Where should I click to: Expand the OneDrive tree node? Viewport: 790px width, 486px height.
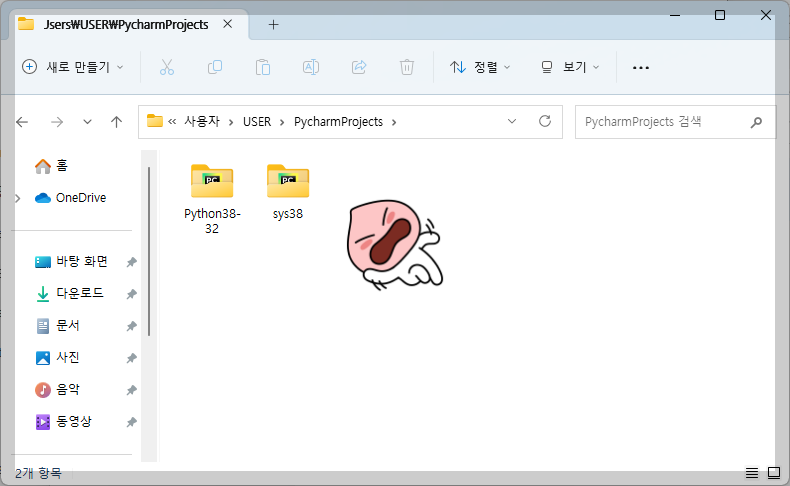(x=18, y=198)
